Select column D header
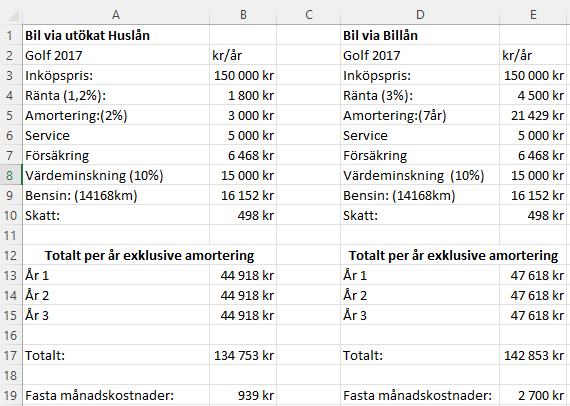This screenshot has width=570, height=406. tap(420, 15)
